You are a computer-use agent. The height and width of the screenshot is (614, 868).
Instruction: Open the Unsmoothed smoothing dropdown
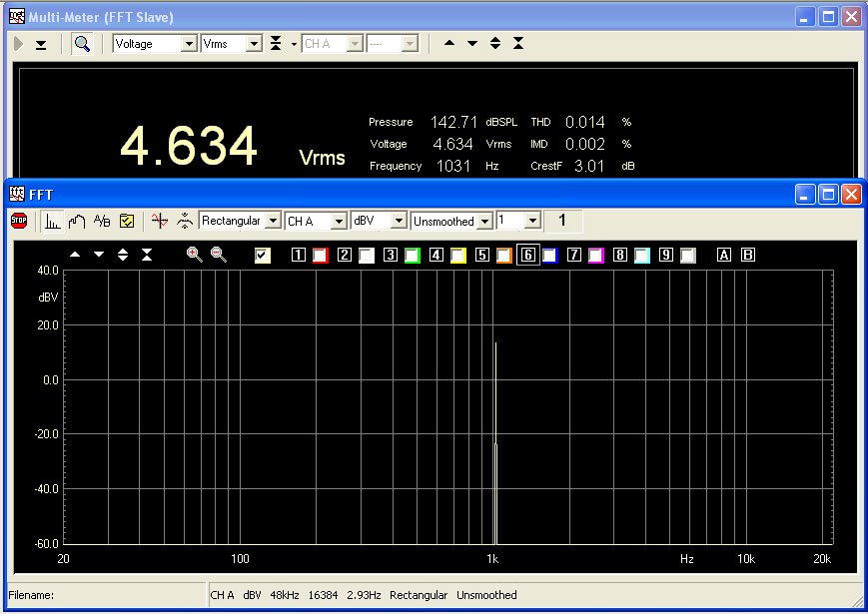pyautogui.click(x=452, y=221)
